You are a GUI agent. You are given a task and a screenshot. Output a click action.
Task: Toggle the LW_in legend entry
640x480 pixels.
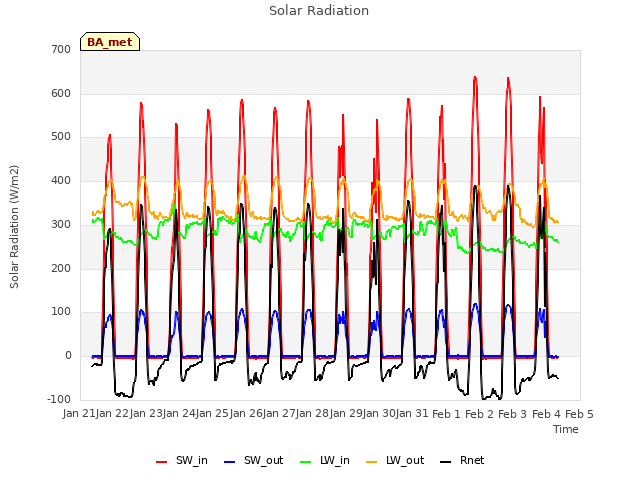pos(325,460)
